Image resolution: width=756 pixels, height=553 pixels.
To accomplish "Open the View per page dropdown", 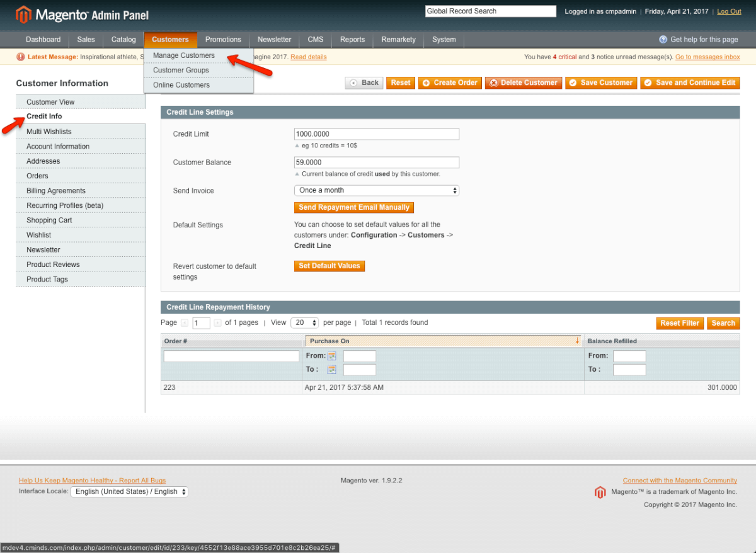I will (x=305, y=323).
